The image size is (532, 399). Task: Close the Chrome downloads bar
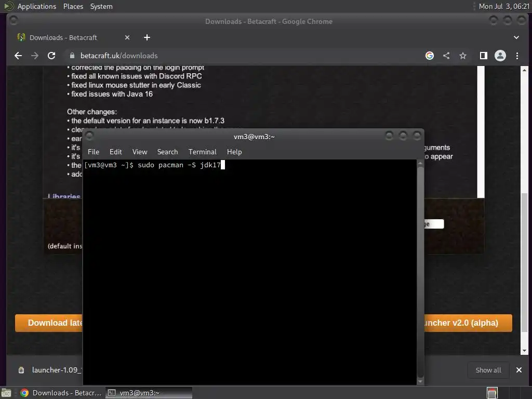click(x=519, y=370)
